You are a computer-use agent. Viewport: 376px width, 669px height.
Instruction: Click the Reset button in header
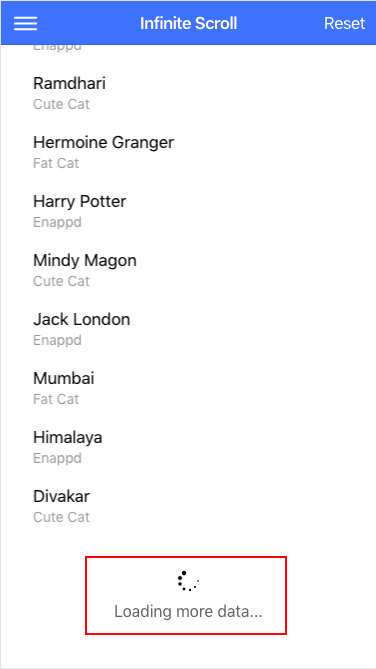point(344,23)
